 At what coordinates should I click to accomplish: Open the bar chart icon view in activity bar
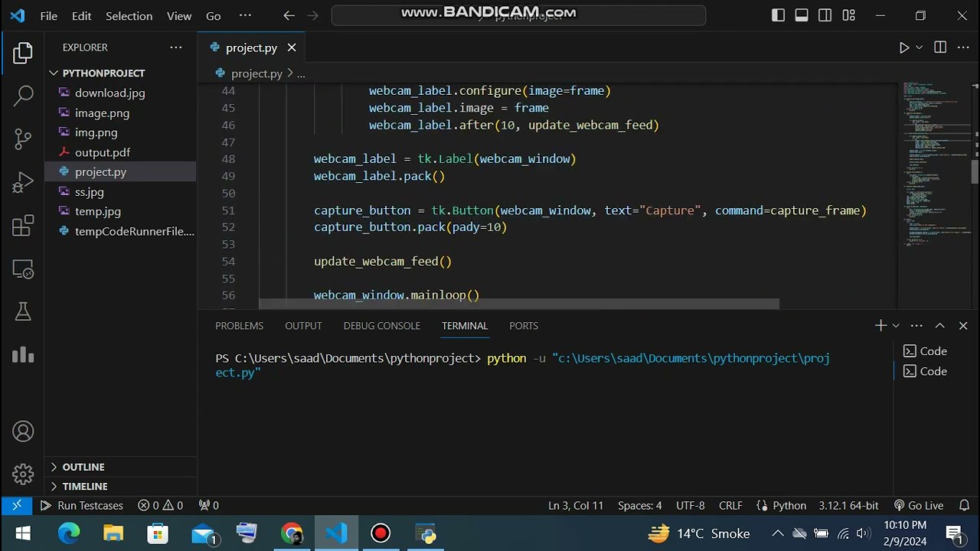coord(23,354)
